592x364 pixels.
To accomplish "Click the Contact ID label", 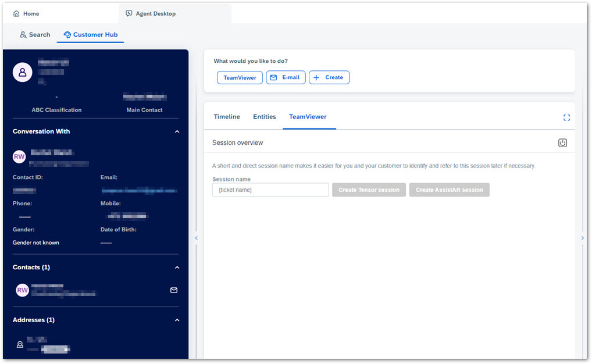I will point(27,177).
